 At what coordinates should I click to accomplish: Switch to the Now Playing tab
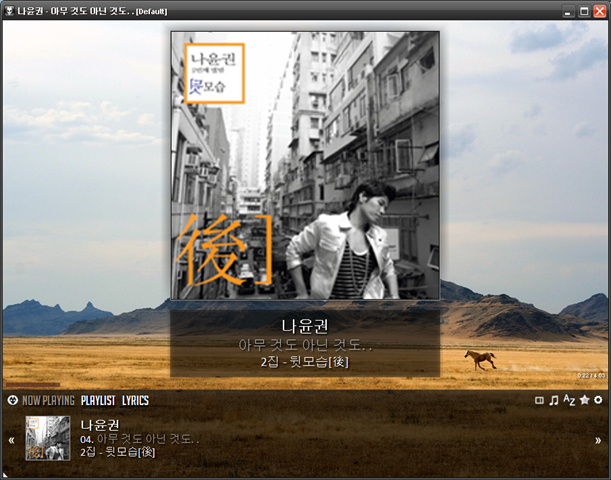click(48, 401)
